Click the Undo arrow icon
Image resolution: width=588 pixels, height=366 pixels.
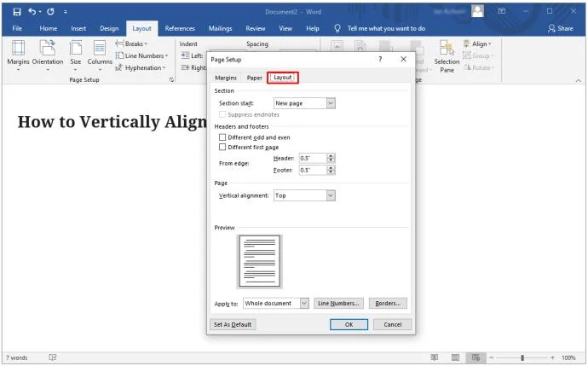[32, 12]
